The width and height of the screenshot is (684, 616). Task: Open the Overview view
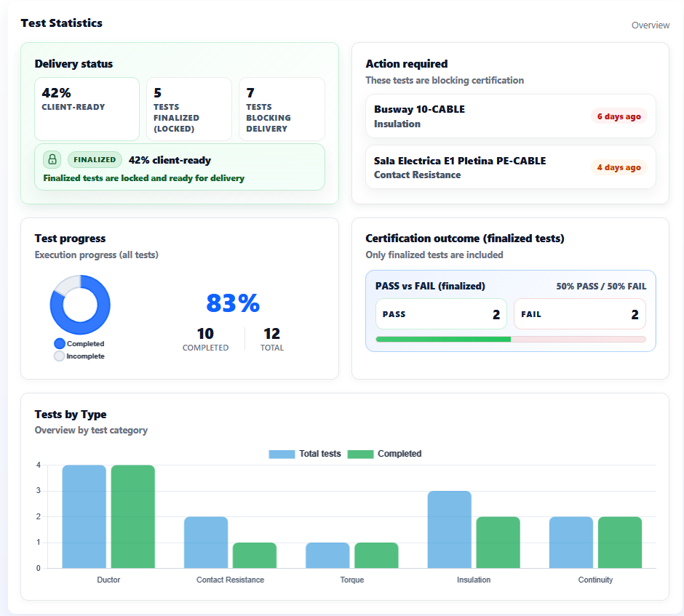[651, 25]
